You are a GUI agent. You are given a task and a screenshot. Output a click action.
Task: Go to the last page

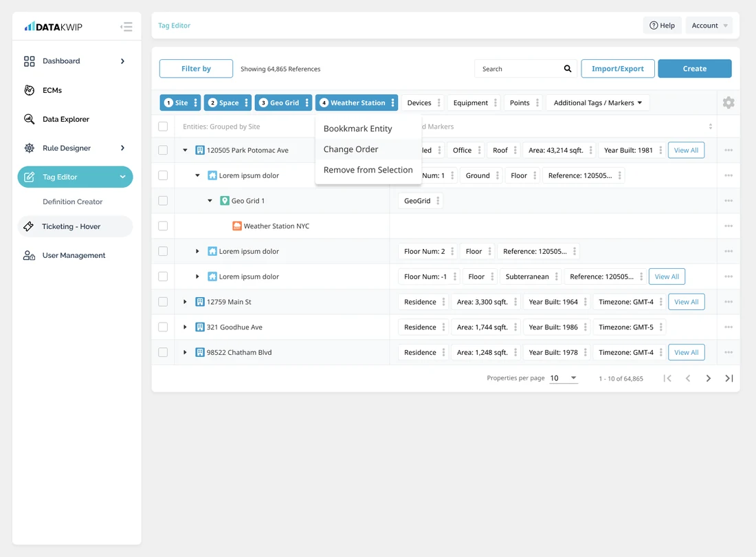[729, 379]
